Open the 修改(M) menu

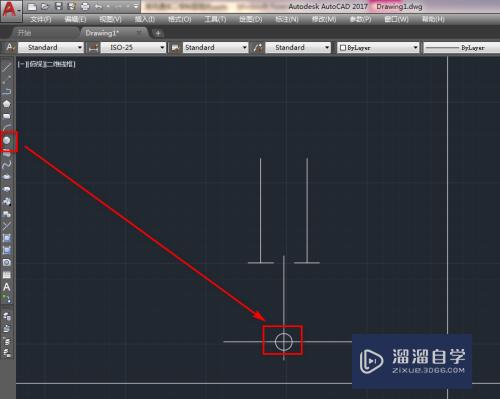(324, 19)
